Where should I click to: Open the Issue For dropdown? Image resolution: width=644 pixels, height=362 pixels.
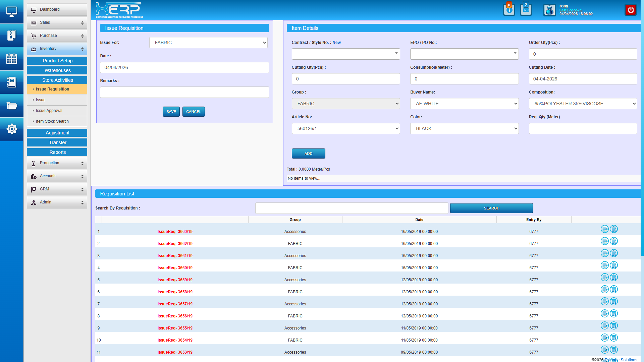tap(208, 43)
